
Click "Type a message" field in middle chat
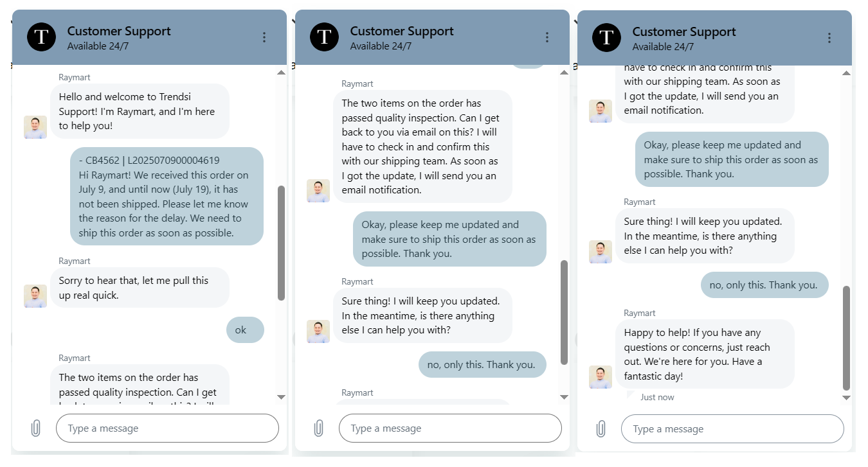pos(450,428)
